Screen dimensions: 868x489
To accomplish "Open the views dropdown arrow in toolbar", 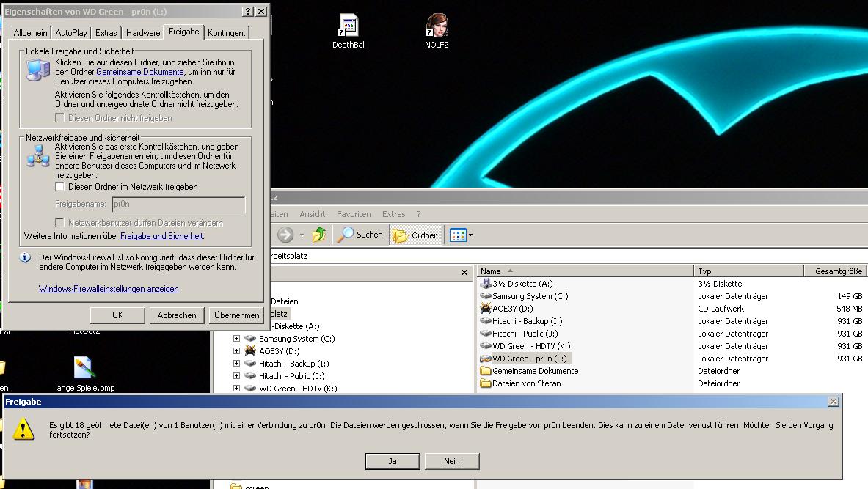I will pyautogui.click(x=470, y=235).
